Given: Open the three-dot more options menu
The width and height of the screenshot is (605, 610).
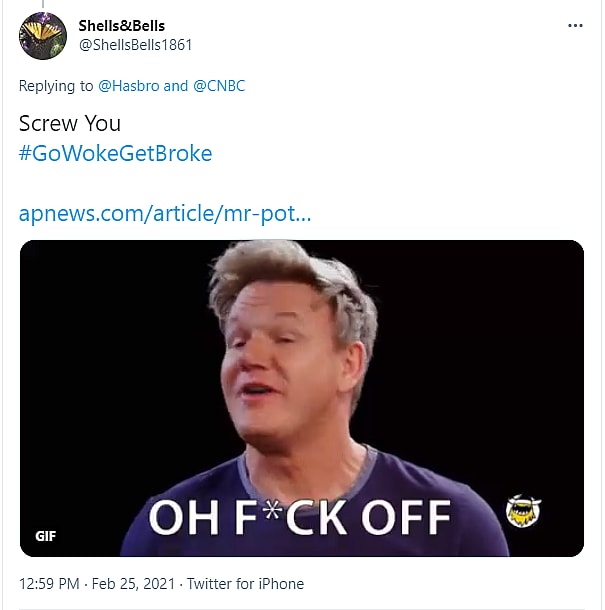Looking at the screenshot, I should tap(575, 26).
